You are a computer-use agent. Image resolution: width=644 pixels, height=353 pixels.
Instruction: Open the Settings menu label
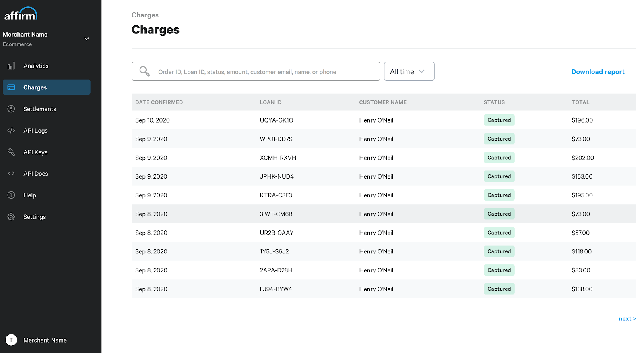point(35,217)
